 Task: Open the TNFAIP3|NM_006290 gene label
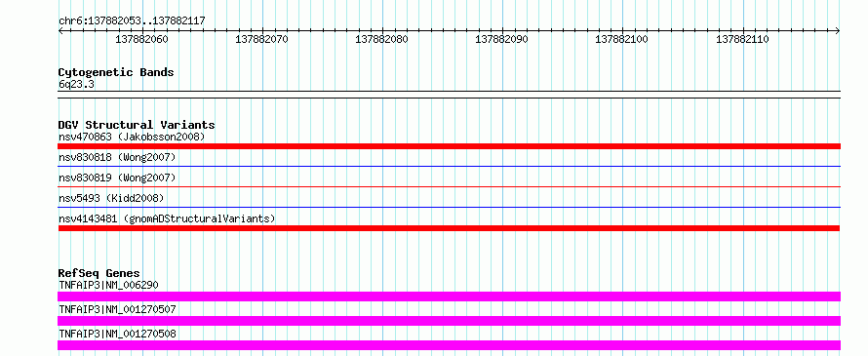point(108,285)
